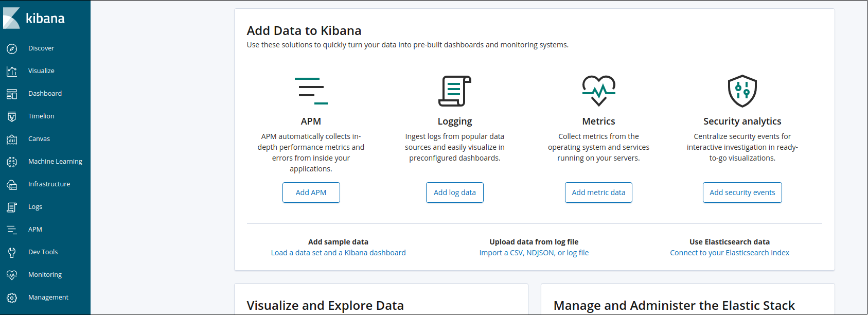
Task: Click the Dashboard layout icon
Action: click(12, 94)
